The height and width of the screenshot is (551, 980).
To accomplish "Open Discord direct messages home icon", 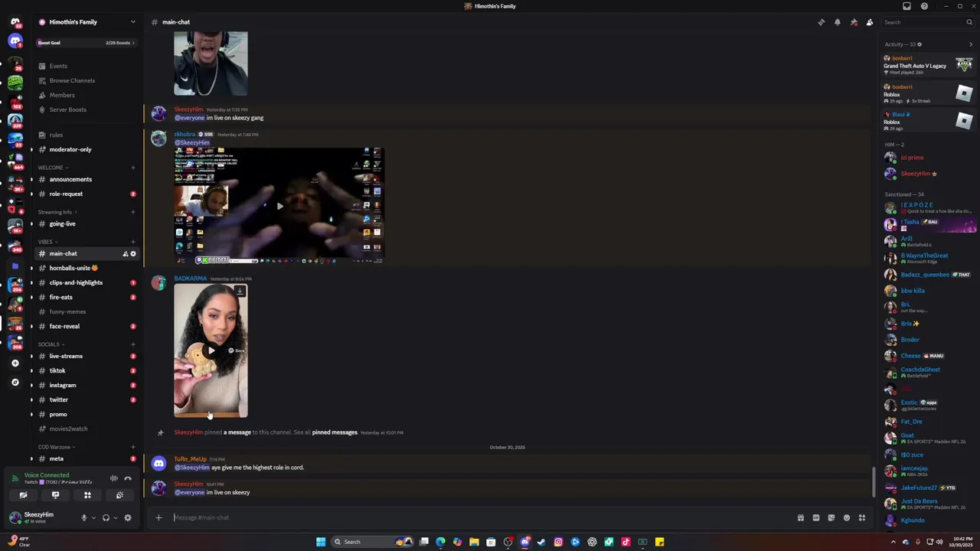I will pos(15,22).
